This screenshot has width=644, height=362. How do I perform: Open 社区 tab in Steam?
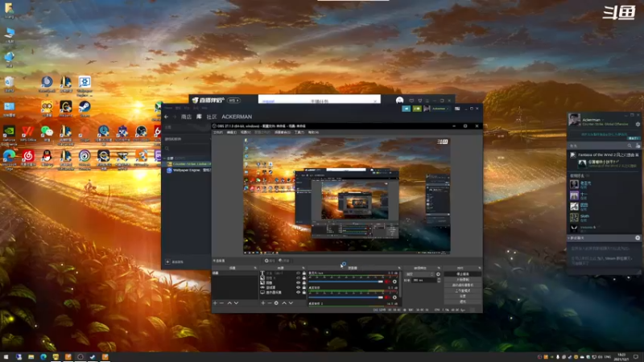[x=212, y=117]
